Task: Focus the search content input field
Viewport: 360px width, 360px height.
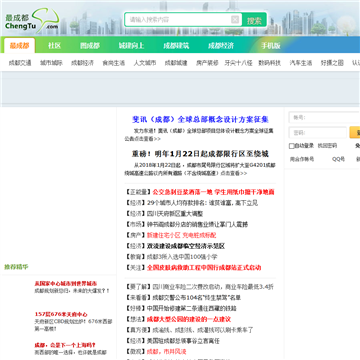Action: pos(178,20)
